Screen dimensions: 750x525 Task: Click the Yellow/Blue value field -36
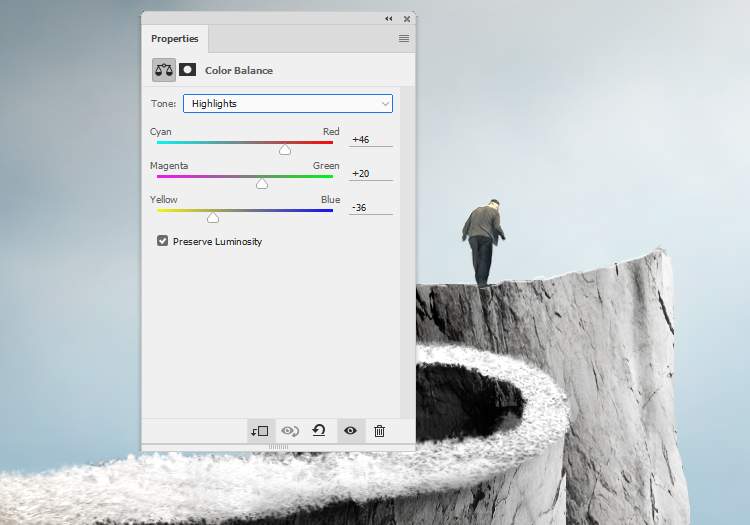point(371,208)
